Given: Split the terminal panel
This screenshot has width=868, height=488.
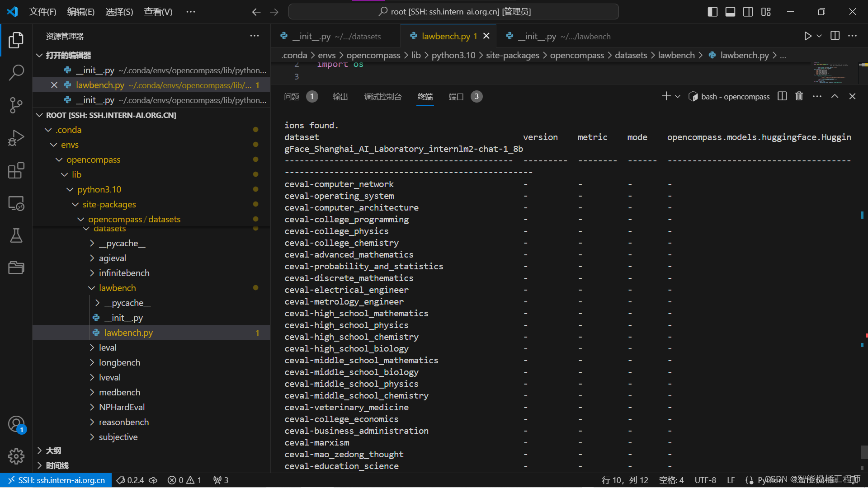Looking at the screenshot, I should coord(782,96).
